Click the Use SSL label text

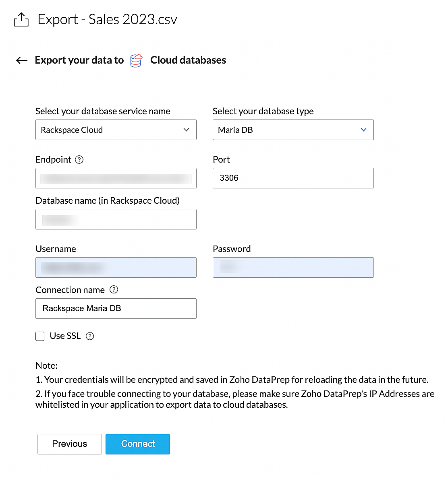[65, 336]
